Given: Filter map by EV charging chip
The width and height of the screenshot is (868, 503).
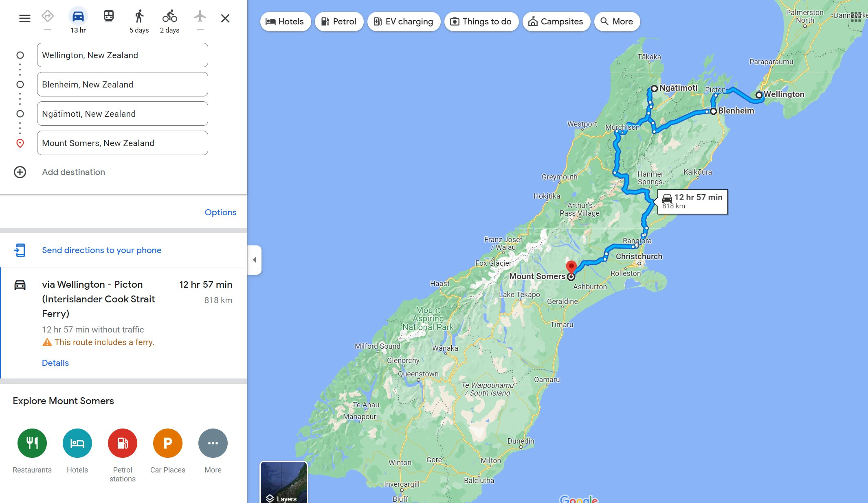Looking at the screenshot, I should pos(404,22).
